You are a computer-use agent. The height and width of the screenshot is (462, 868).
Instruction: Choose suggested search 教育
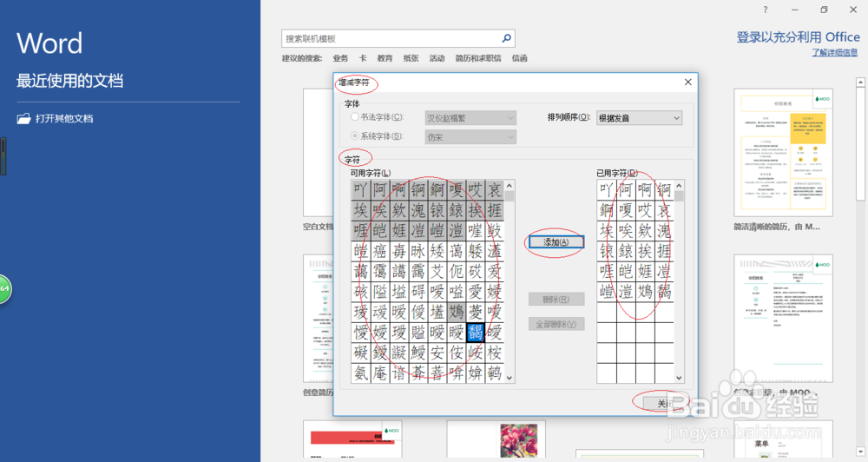pyautogui.click(x=385, y=58)
